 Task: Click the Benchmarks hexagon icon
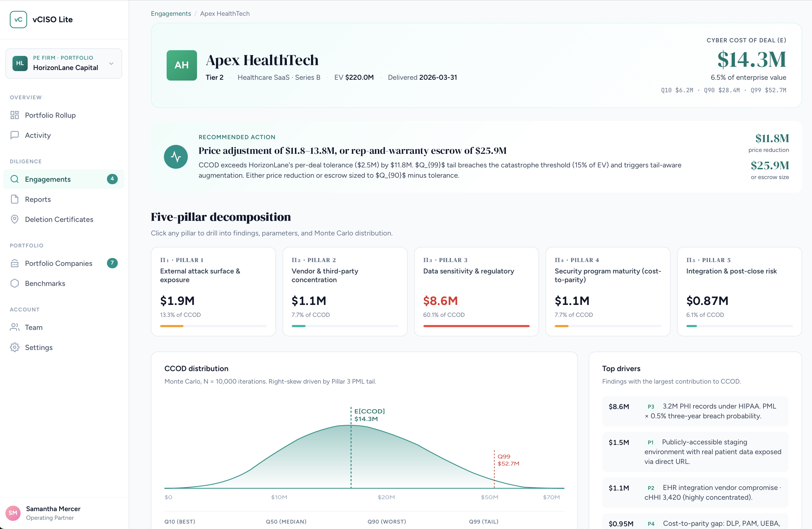(15, 283)
